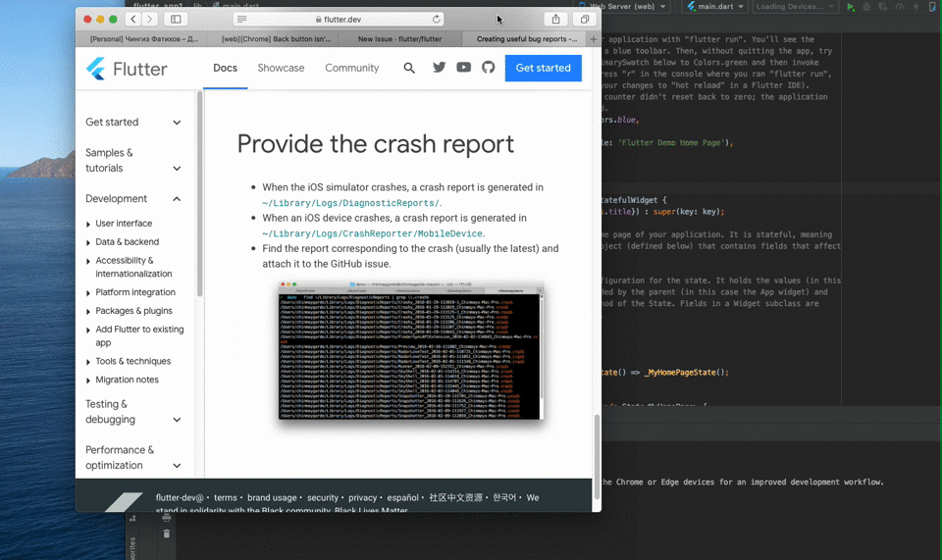This screenshot has height=560, width=942.
Task: Click the Debug bug icon in IDE
Action: pos(866,7)
